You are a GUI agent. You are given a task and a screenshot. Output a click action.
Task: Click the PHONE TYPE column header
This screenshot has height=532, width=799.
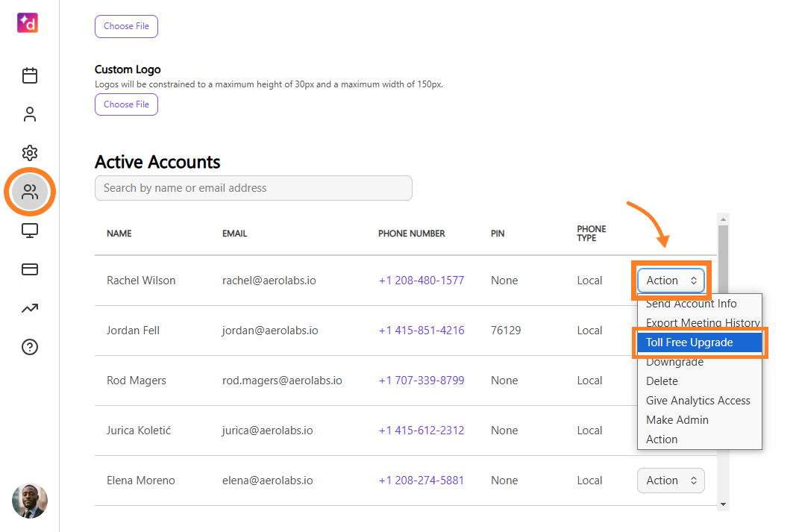coord(591,234)
